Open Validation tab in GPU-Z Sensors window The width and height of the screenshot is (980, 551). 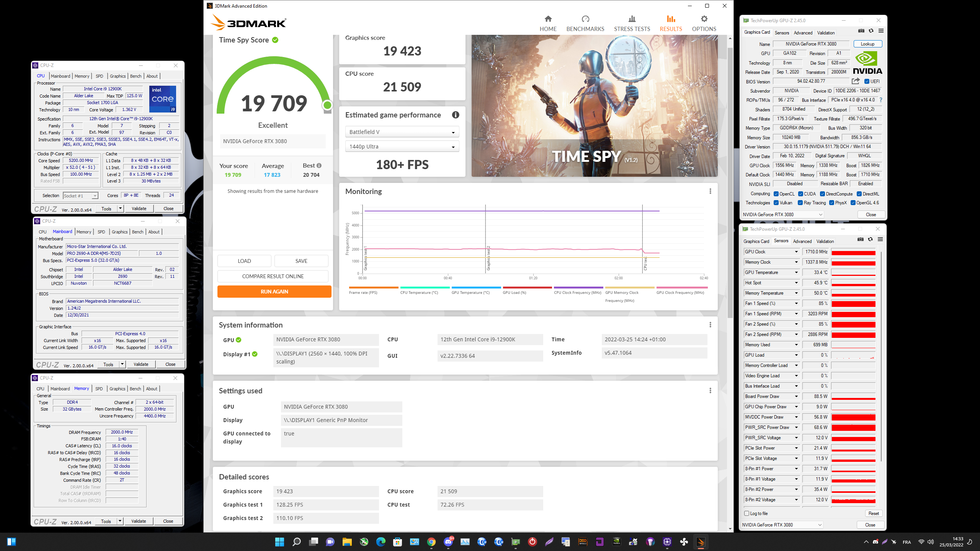[x=825, y=241]
